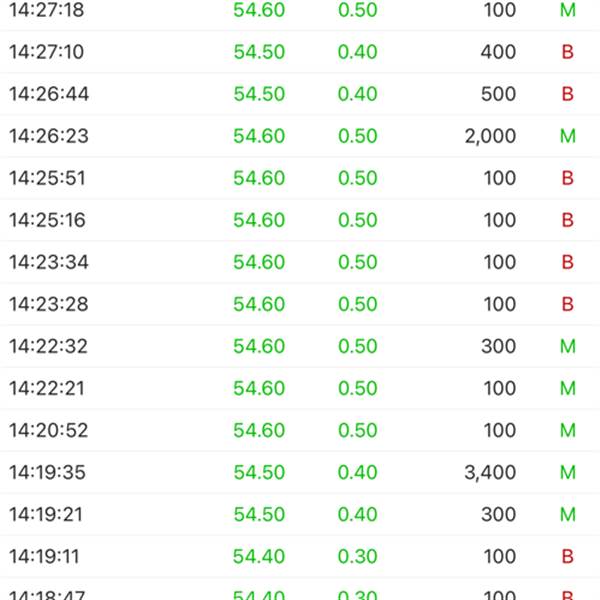Click the M marker at 14:26:23
Screen dimensions: 600x600
(568, 136)
